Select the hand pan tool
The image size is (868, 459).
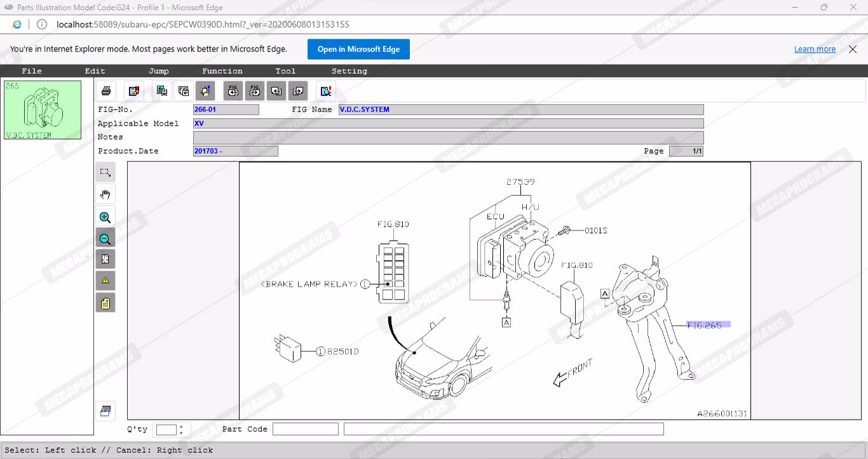click(105, 194)
